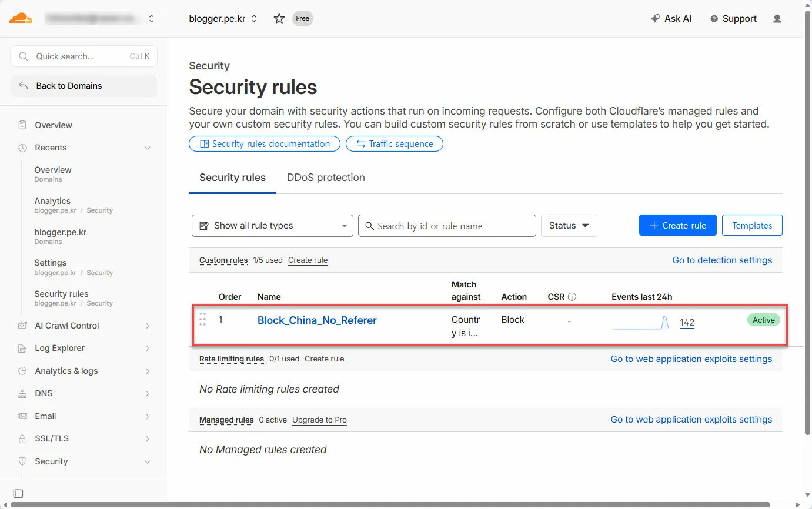This screenshot has height=509, width=812.
Task: Collapse the Recents section chevron
Action: pos(148,148)
